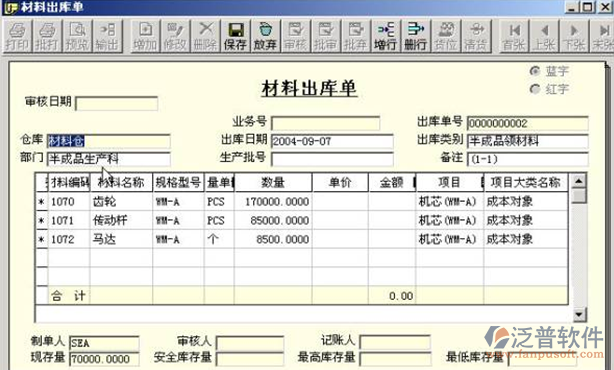Click the 放弃 (Abandon) toolbar icon
This screenshot has width=614, height=370.
pyautogui.click(x=265, y=36)
